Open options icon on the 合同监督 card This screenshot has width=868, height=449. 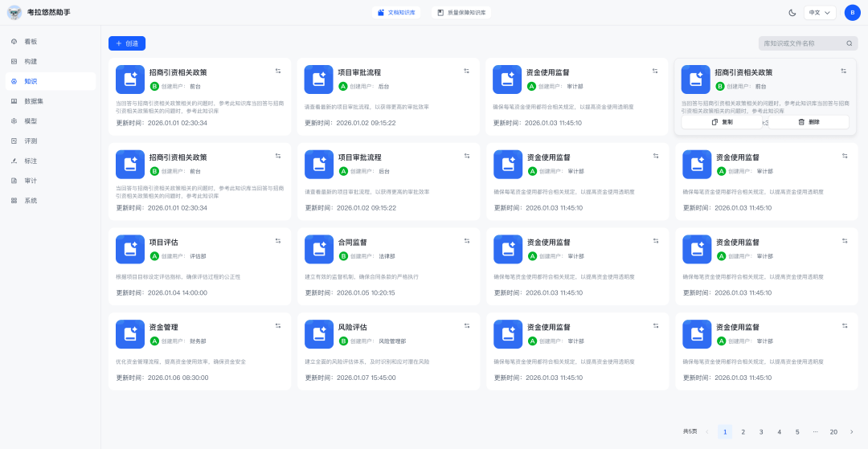coord(466,240)
